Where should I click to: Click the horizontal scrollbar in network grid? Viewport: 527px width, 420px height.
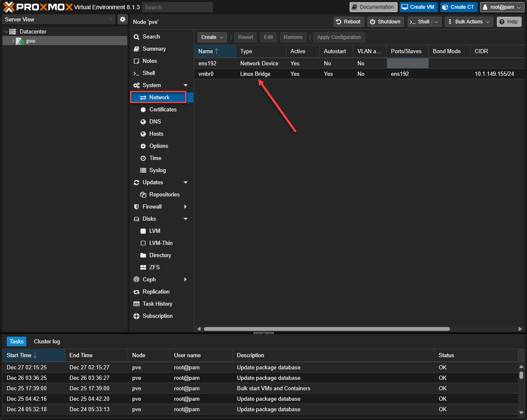[x=326, y=329]
